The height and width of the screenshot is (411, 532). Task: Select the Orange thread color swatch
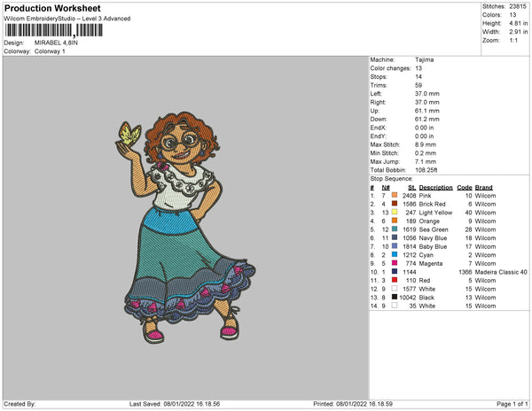[x=395, y=221]
